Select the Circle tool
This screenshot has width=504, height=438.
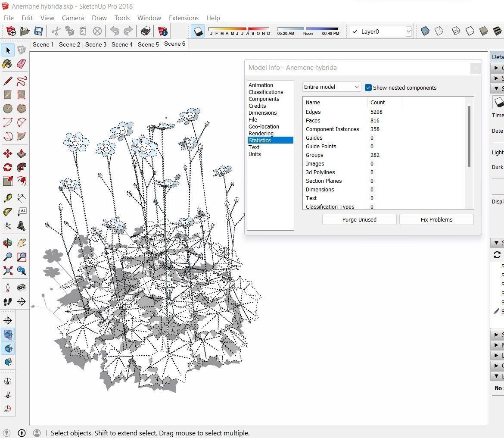[8, 109]
